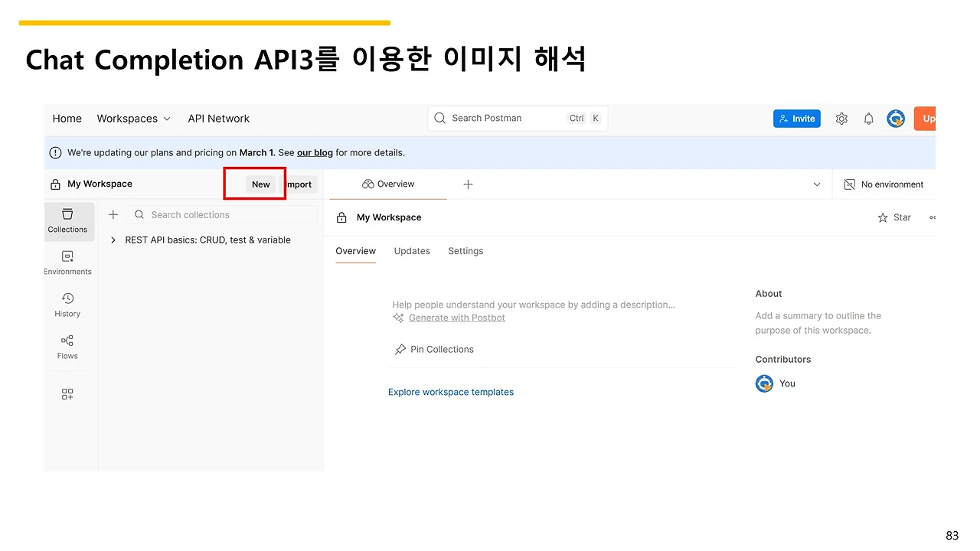Viewport: 980px width, 551px height.
Task: Open the History sidebar panel
Action: coord(67,305)
